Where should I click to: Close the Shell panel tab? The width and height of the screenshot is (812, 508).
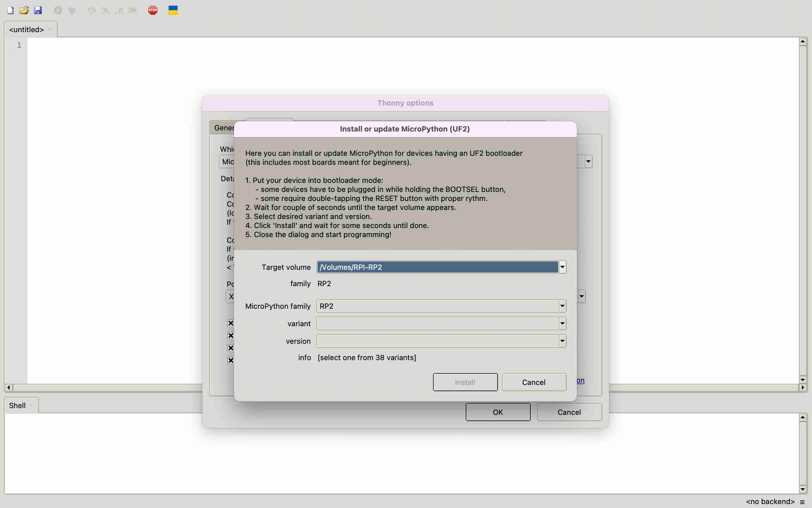[x=31, y=405]
